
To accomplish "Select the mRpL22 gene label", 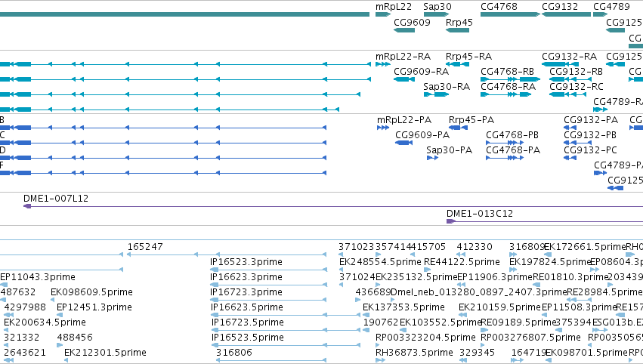I will [393, 7].
